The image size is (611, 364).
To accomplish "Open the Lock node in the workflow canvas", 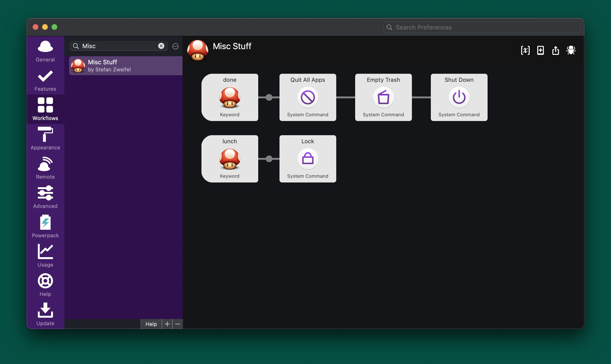I will click(x=307, y=159).
